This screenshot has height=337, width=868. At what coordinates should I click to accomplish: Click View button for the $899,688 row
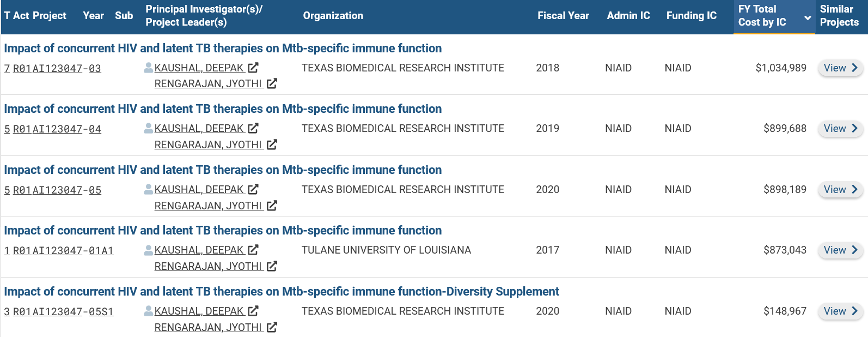click(x=840, y=129)
